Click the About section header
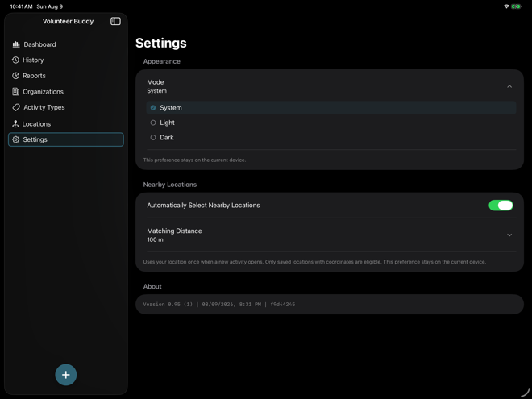 click(152, 286)
